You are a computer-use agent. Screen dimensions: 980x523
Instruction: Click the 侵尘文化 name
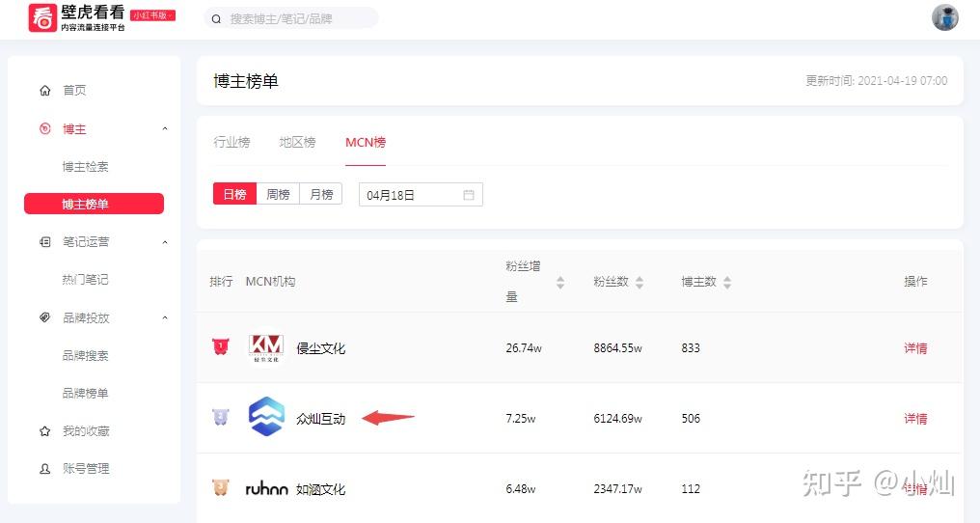click(x=320, y=348)
